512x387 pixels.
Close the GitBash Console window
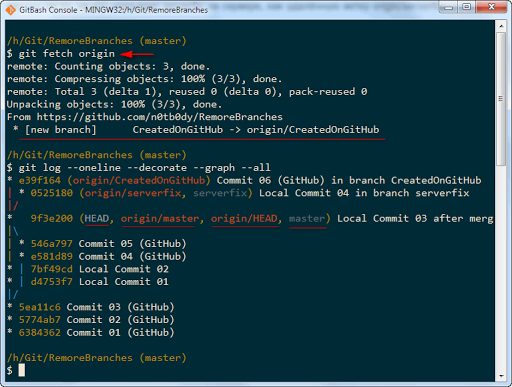coord(491,7)
